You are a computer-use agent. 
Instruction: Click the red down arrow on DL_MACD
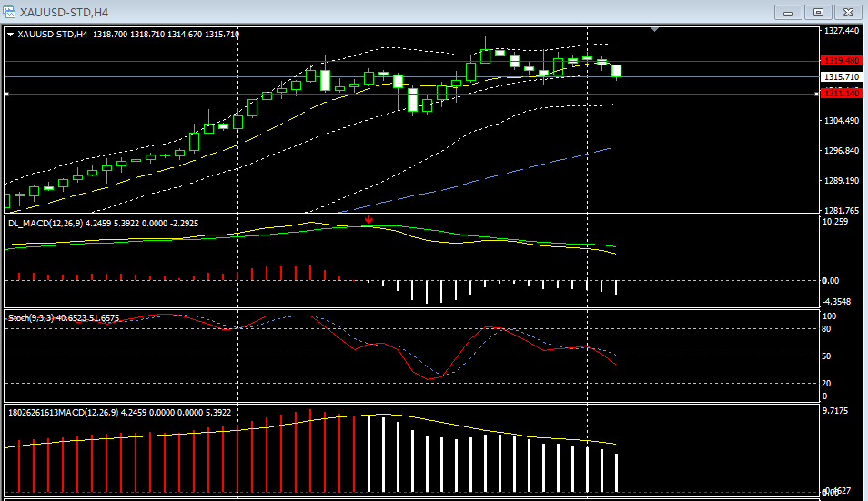pos(368,219)
